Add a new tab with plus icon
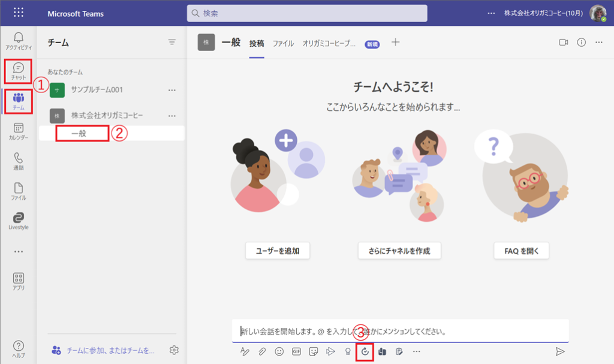 [x=395, y=43]
